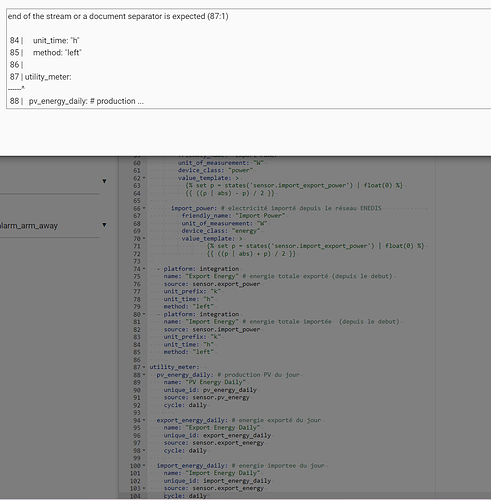Screen dimensions: 491x500
Task: Place cursor on the utility_meter: code line
Action: 174,367
